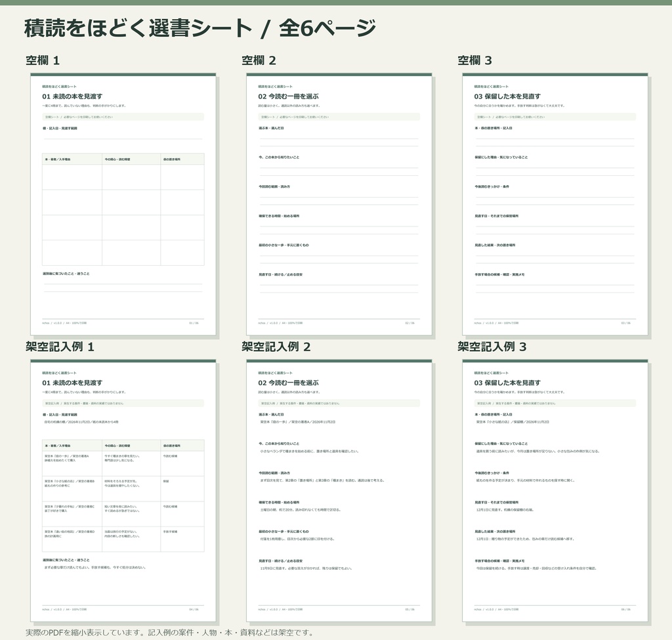This screenshot has width=672, height=640.
Task: Click 今回読む範囲・読み方 label on 空欄 2
Action: 274,186
